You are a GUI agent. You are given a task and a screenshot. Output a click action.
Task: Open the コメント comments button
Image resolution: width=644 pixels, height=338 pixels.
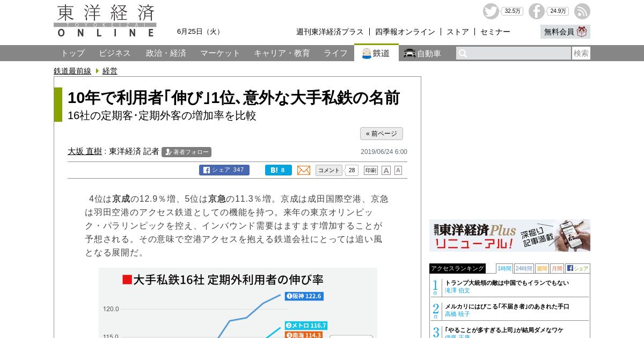point(329,170)
